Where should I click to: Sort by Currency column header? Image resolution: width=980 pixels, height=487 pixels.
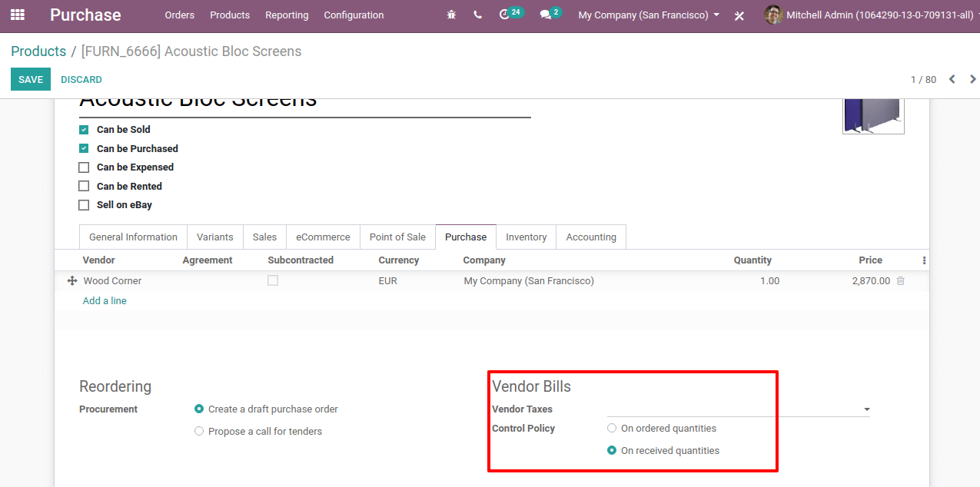399,260
